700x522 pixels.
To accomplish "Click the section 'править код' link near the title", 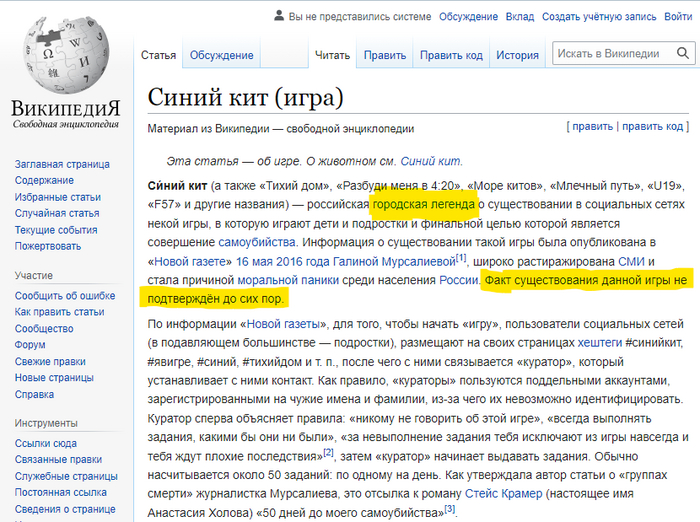I will [653, 126].
